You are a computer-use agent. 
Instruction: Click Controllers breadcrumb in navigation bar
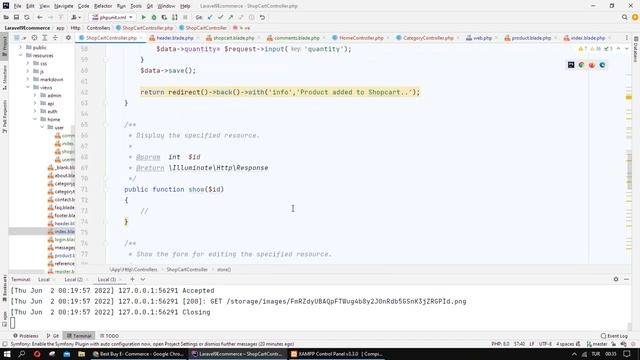(98, 28)
